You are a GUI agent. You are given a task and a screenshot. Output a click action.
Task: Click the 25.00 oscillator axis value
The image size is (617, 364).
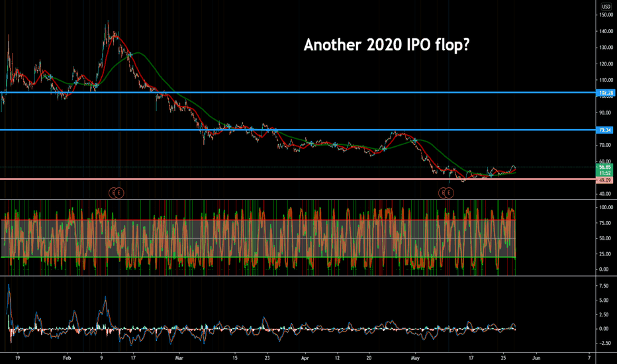(605, 254)
